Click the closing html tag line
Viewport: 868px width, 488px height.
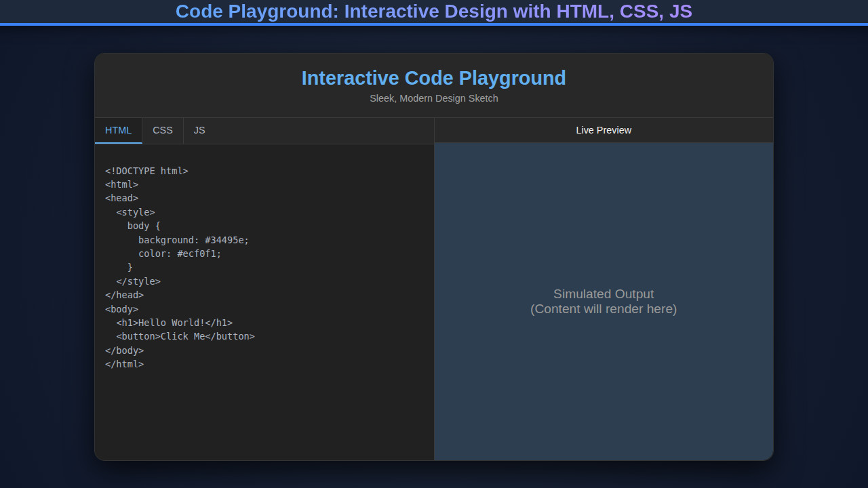[125, 364]
